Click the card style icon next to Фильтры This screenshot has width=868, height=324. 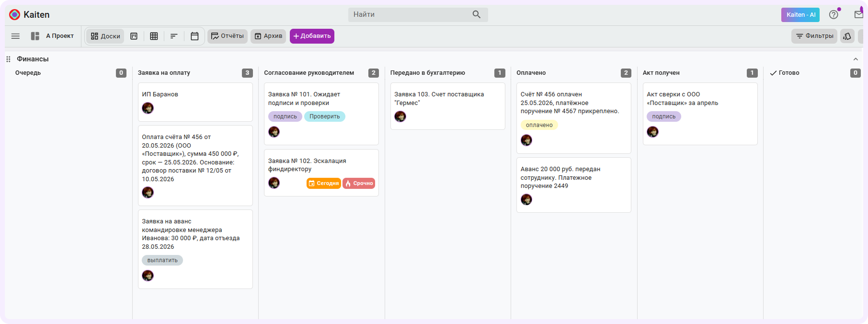pos(847,36)
